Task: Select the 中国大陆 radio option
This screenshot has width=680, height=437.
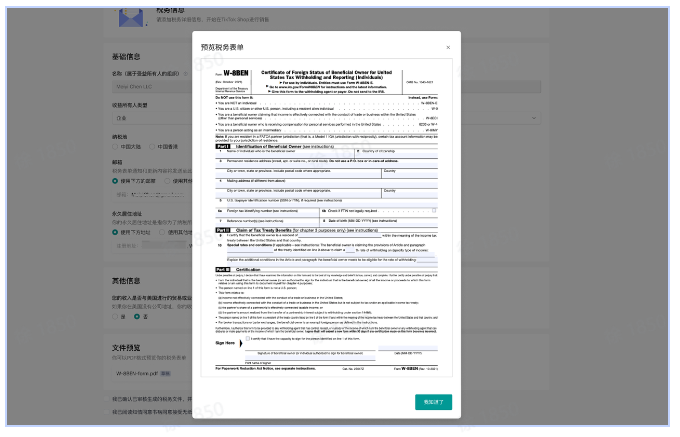Action: pyautogui.click(x=115, y=147)
